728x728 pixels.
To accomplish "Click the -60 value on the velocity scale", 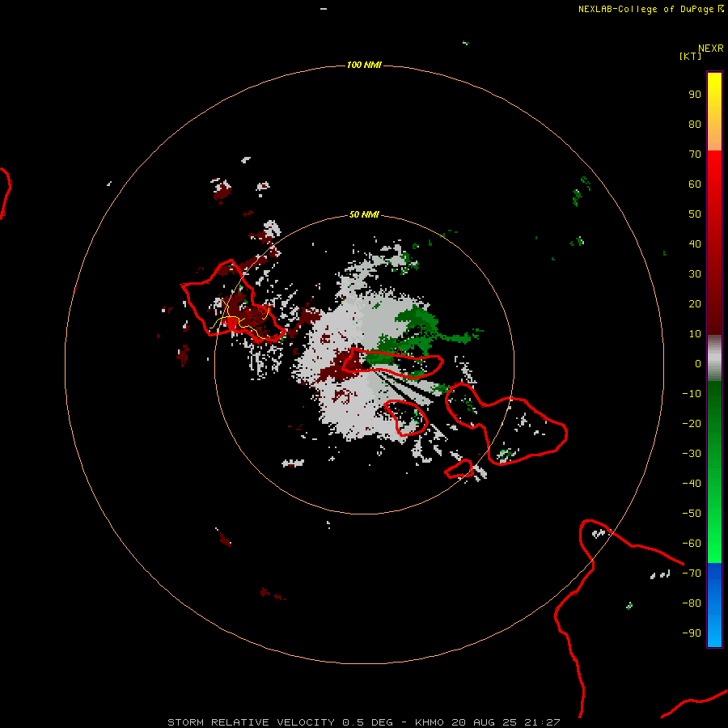I will 692,544.
